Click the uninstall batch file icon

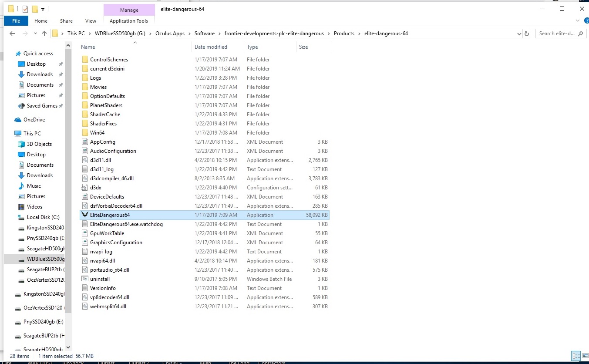tap(85, 279)
